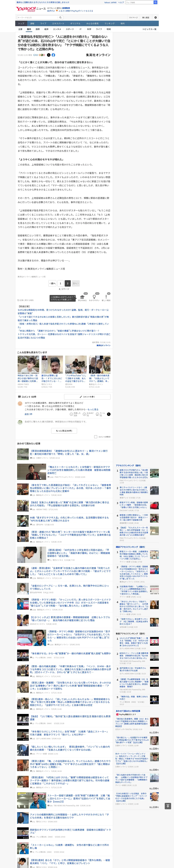This screenshot has height=868, width=174.
Task: Click 記事に関する報告 report icon
Action: (x=26, y=300)
